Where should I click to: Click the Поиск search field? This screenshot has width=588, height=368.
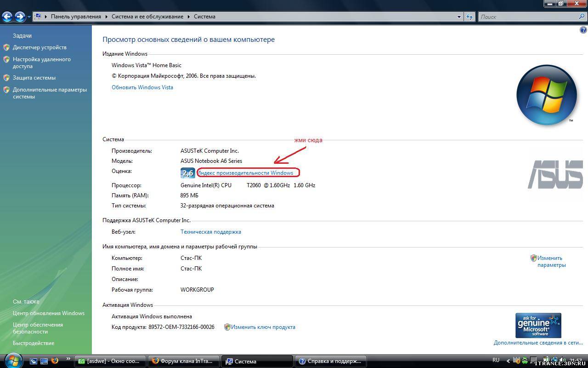[528, 17]
